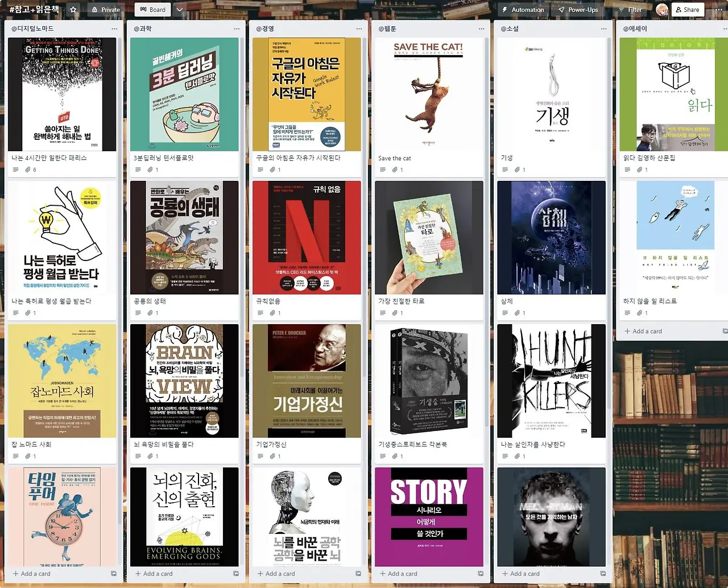Image resolution: width=728 pixels, height=588 pixels.
Task: Click the attachment icon on 공룡의 생태
Action: [x=150, y=313]
